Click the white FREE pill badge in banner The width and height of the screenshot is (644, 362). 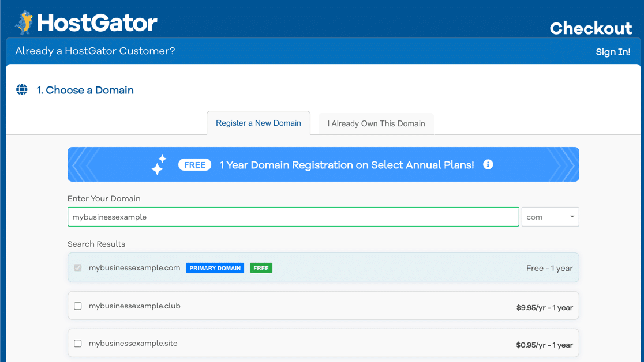point(194,165)
